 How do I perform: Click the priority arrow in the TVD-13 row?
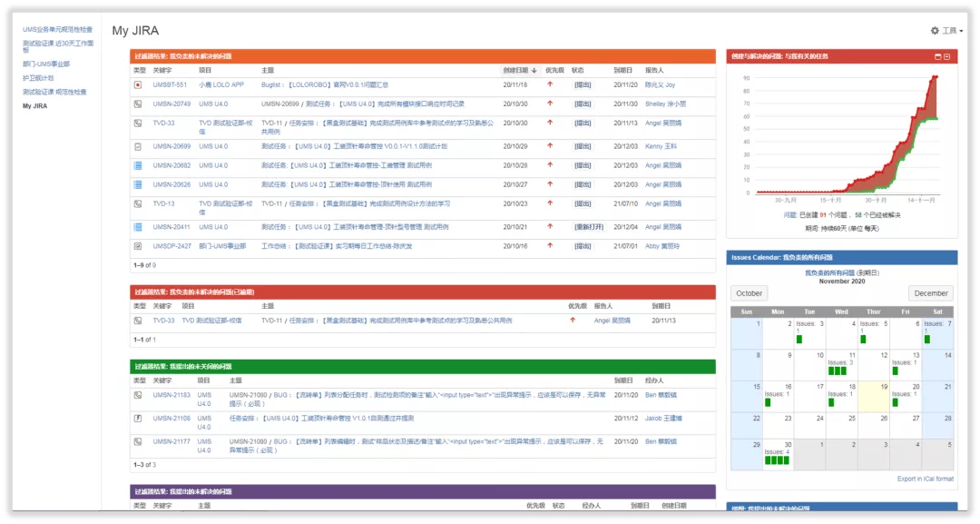pos(550,203)
